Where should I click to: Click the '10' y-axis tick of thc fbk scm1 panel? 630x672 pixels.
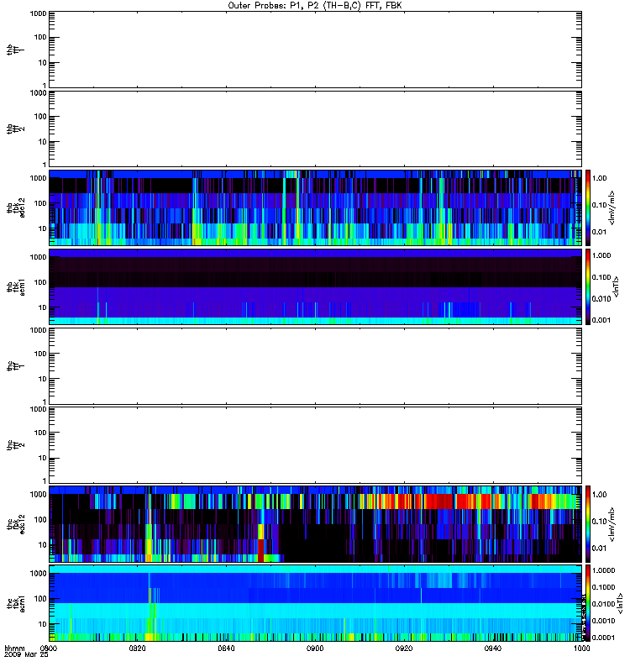(x=43, y=624)
